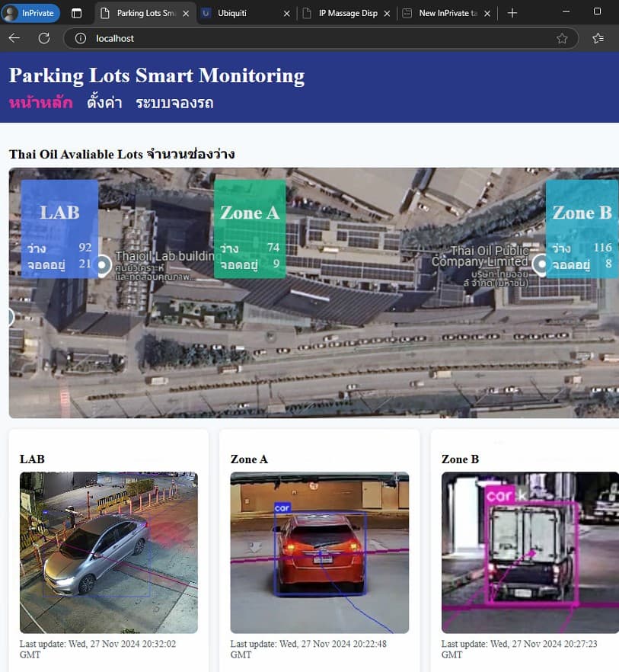Viewport: 619px width, 672px height.
Task: Switch to the IP Massage Disp tab
Action: 347,13
